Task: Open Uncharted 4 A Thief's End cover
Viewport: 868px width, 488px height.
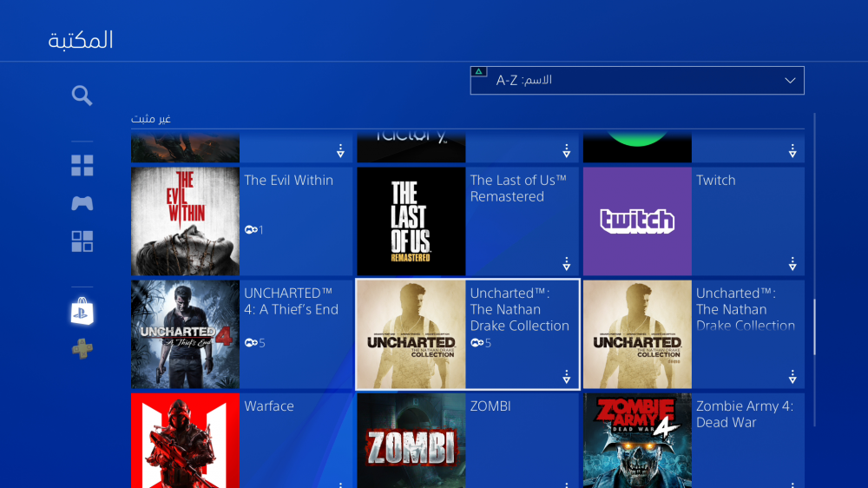Action: click(x=186, y=334)
